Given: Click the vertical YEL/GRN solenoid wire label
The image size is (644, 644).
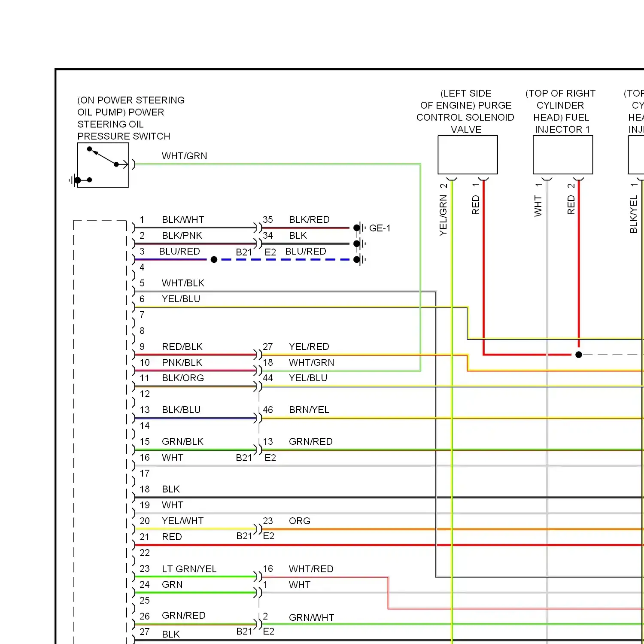Looking at the screenshot, I should pyautogui.click(x=443, y=216).
